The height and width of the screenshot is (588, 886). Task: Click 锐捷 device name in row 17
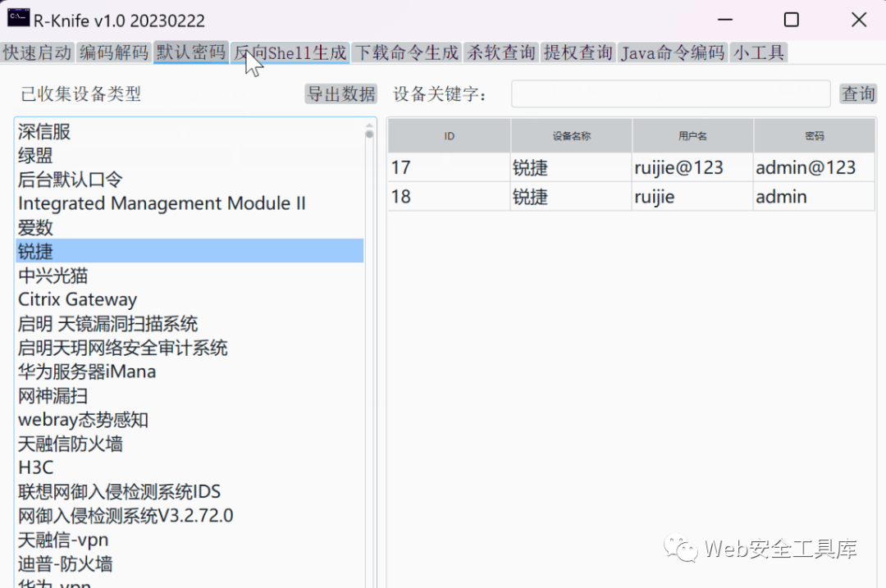tap(571, 167)
